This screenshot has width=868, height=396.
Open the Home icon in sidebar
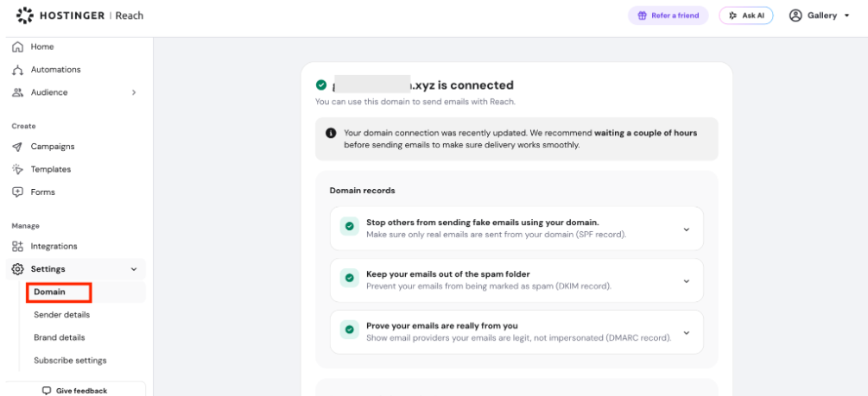point(18,47)
